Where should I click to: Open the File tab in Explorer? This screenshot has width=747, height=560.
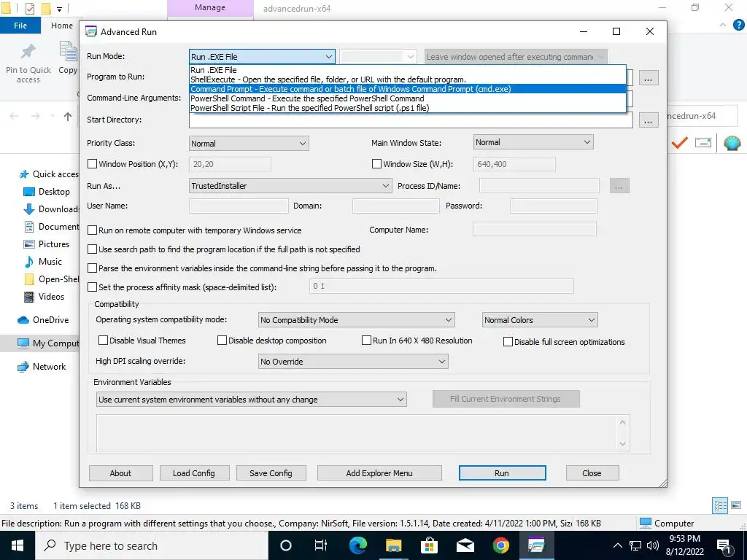20,26
